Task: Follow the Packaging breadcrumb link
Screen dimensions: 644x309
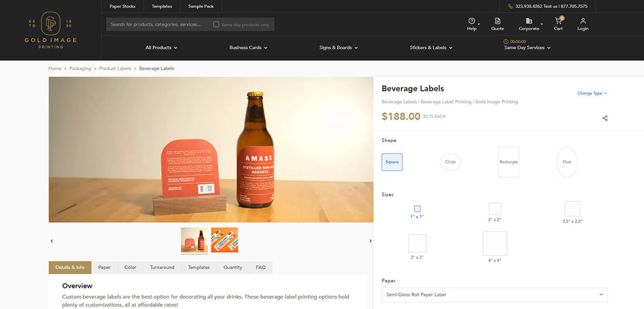Action: click(80, 69)
